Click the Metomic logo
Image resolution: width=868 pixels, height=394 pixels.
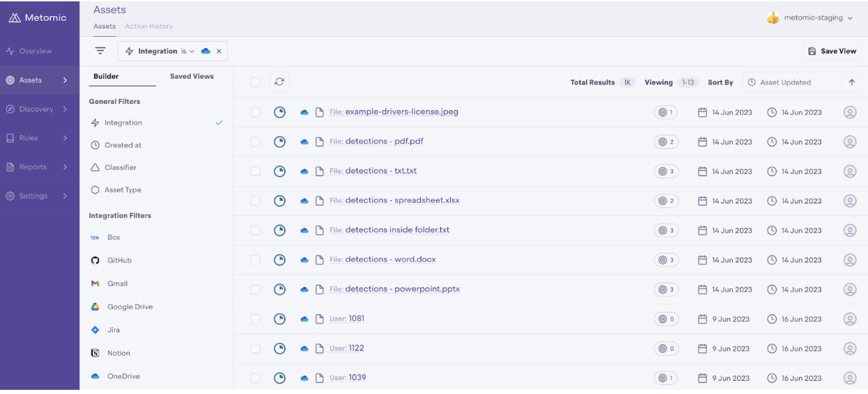(38, 18)
